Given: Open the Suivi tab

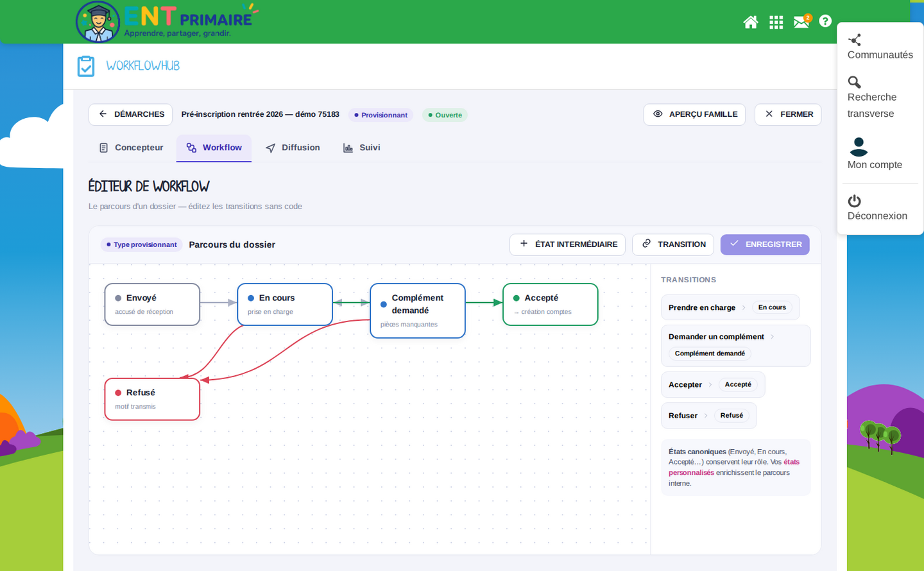Looking at the screenshot, I should (x=362, y=148).
